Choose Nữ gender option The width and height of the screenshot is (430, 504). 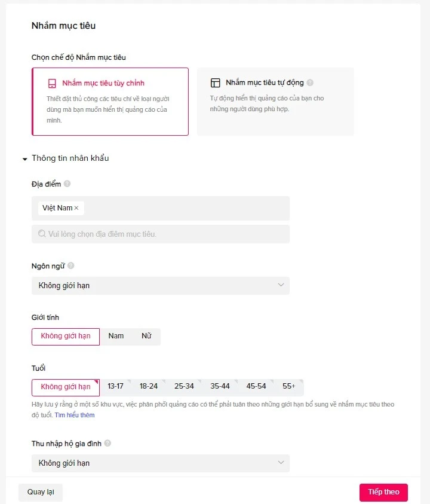click(x=146, y=336)
